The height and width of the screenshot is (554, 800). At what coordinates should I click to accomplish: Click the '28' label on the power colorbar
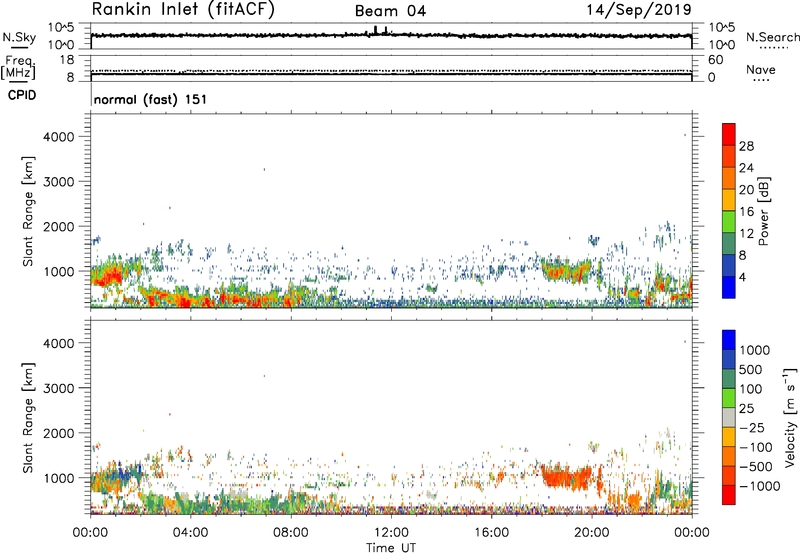coord(746,146)
